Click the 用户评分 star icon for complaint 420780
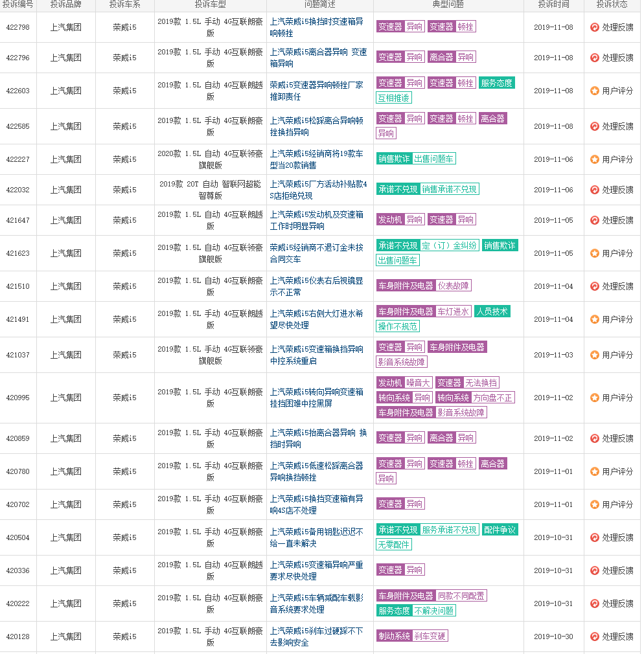 point(594,471)
